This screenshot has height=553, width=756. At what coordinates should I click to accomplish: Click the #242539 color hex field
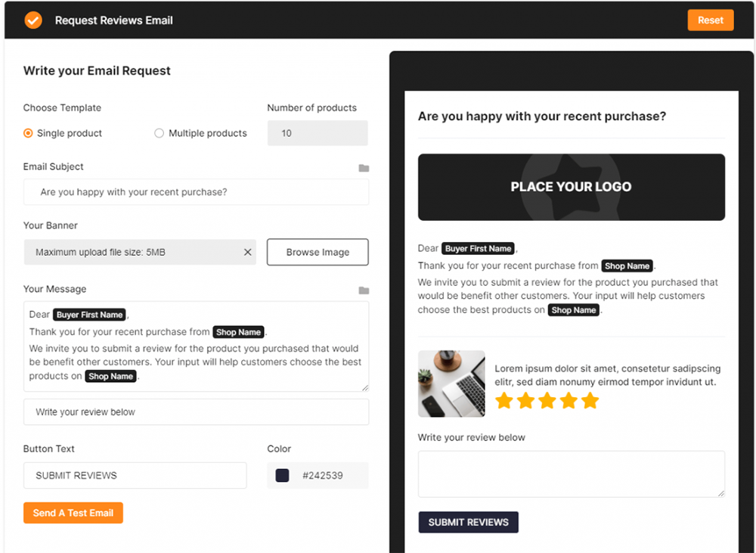click(x=323, y=475)
